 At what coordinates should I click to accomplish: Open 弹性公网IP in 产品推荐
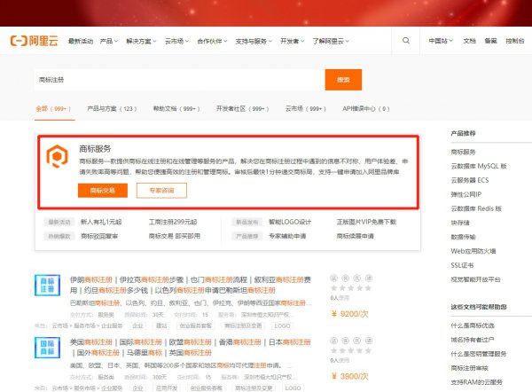pos(466,194)
